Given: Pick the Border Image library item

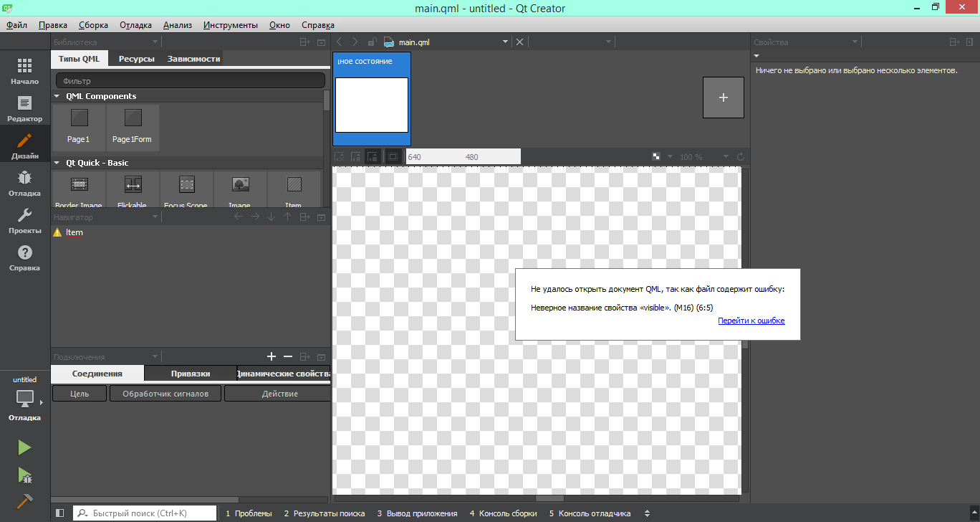Looking at the screenshot, I should [79, 190].
